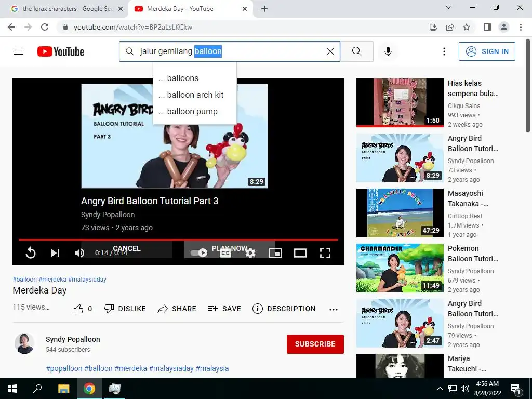
Task: Click inside the YouTube search field
Action: 229,51
